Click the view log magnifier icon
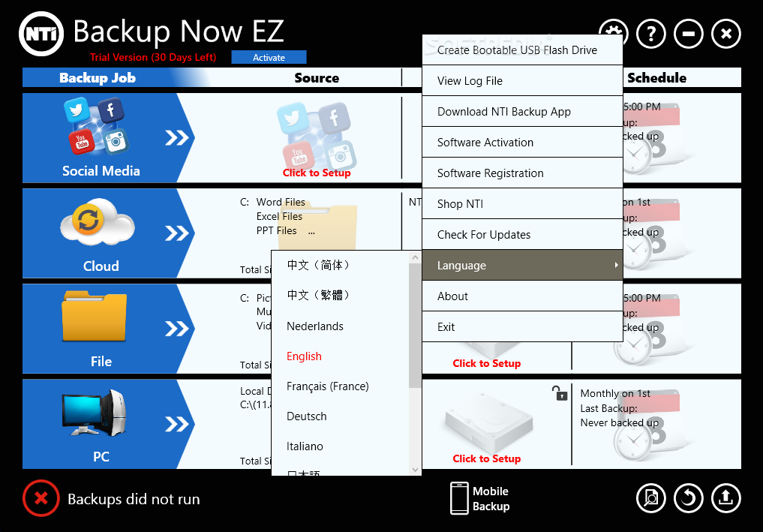This screenshot has height=532, width=763. 650,498
